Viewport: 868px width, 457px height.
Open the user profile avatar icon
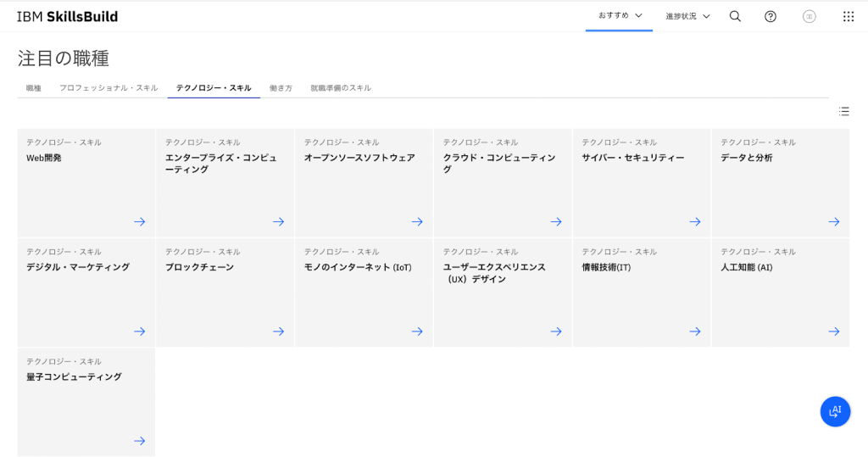[x=809, y=16]
